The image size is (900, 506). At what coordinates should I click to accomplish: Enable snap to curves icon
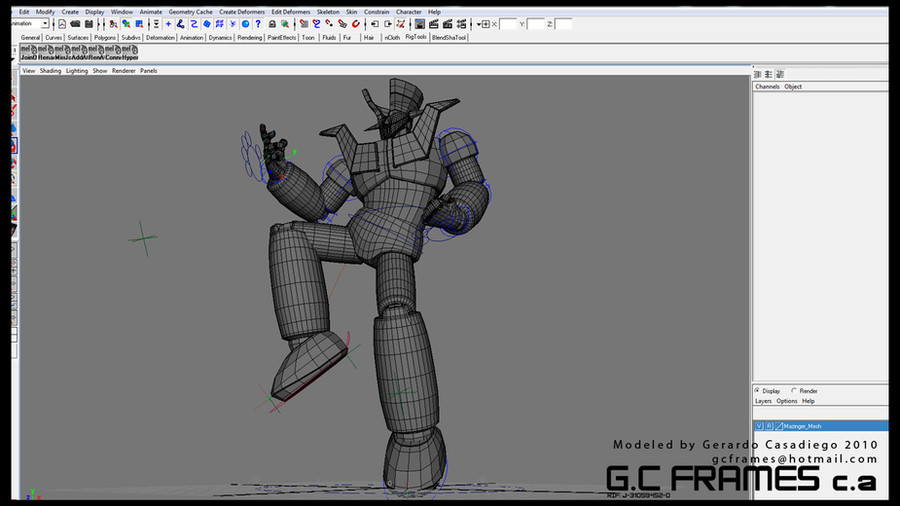316,24
